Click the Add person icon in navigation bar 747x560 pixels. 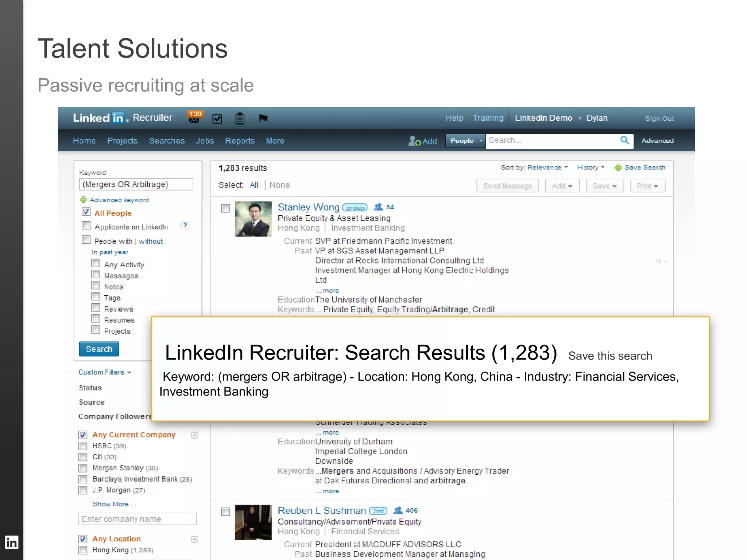[x=414, y=141]
